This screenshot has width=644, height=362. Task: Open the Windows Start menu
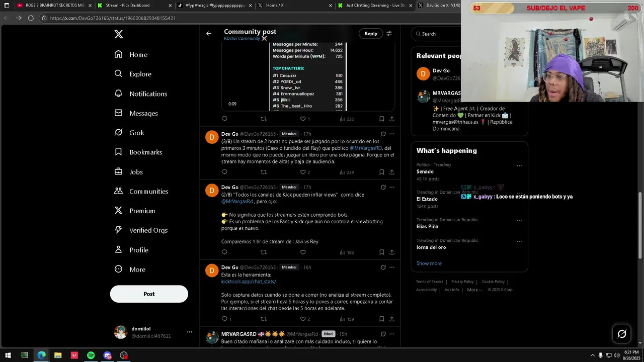(8, 355)
